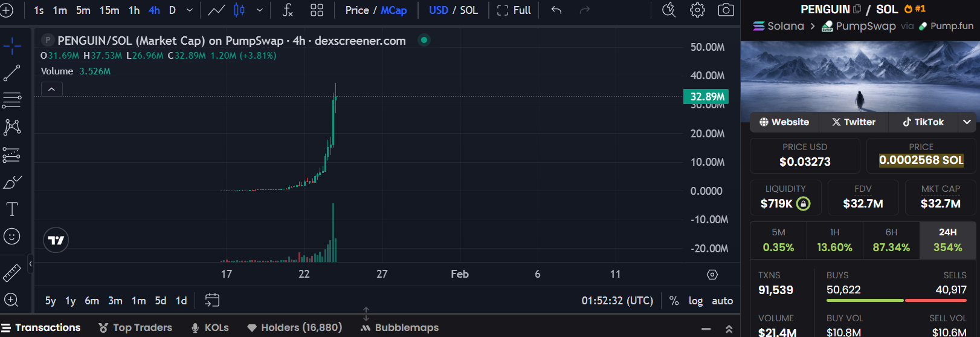Open the emoji icons tool

click(x=12, y=237)
